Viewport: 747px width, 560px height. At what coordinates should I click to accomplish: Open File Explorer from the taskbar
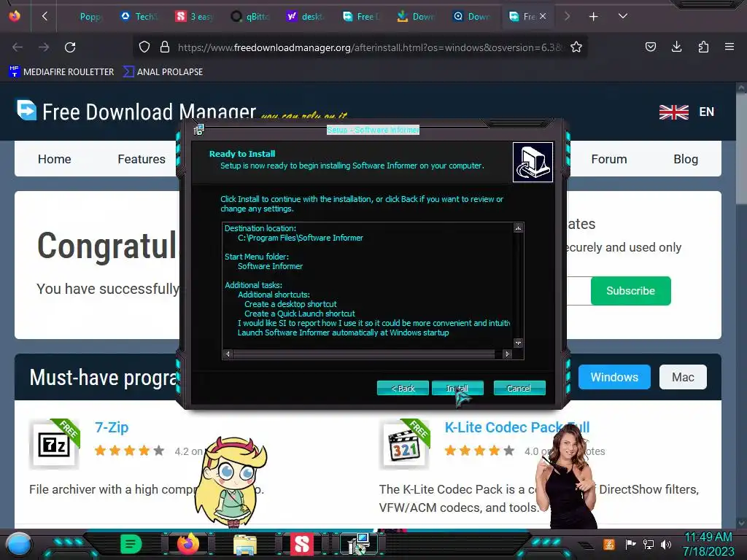point(245,545)
